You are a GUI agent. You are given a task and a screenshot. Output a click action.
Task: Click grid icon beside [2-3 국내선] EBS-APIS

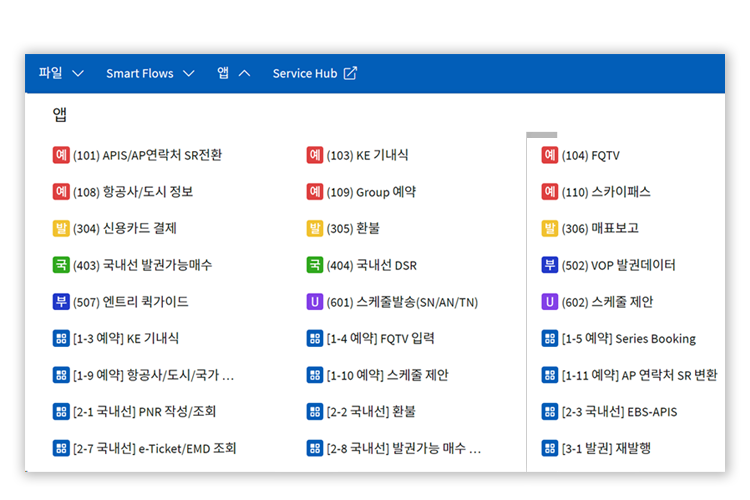pos(550,411)
